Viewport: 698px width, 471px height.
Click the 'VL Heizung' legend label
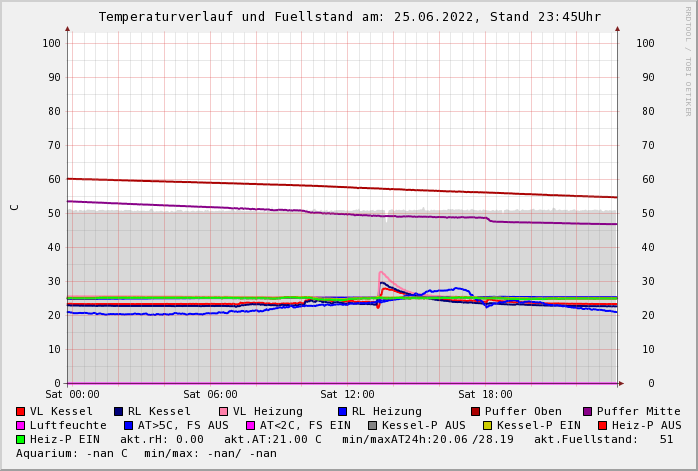point(268,411)
